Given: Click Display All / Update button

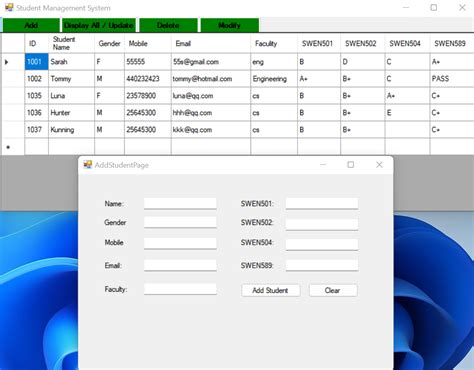Looking at the screenshot, I should tap(98, 25).
